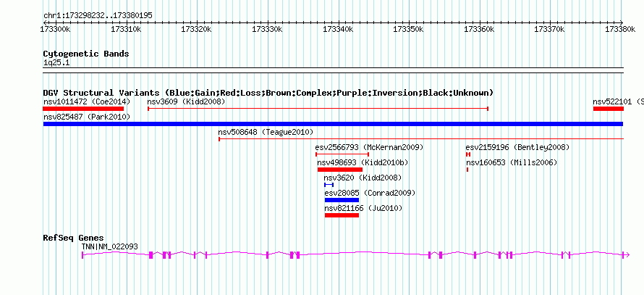Click the 173380k ruler position
644x295 pixels.
tap(621, 30)
